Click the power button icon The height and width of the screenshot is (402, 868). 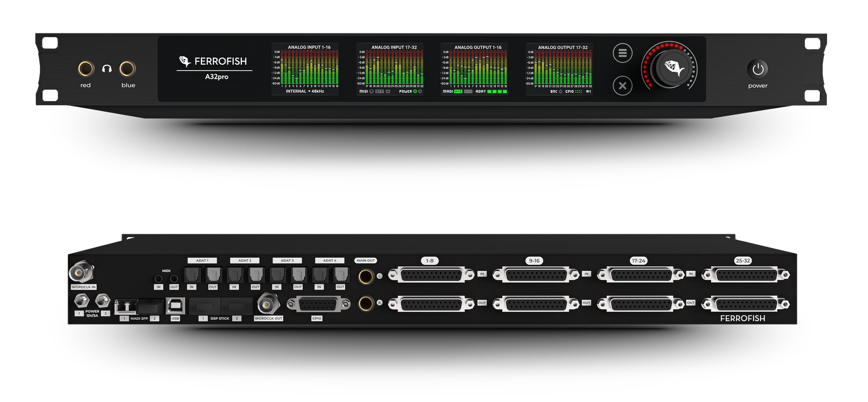[x=758, y=69]
